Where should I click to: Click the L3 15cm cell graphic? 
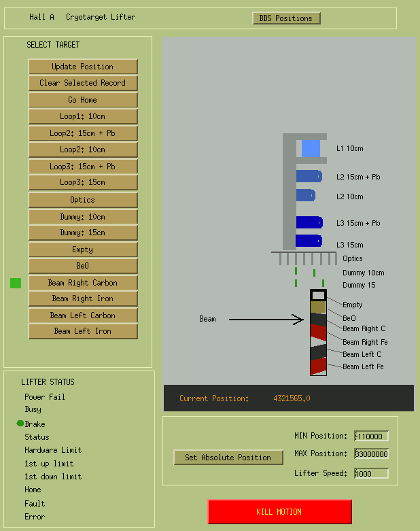click(x=309, y=241)
